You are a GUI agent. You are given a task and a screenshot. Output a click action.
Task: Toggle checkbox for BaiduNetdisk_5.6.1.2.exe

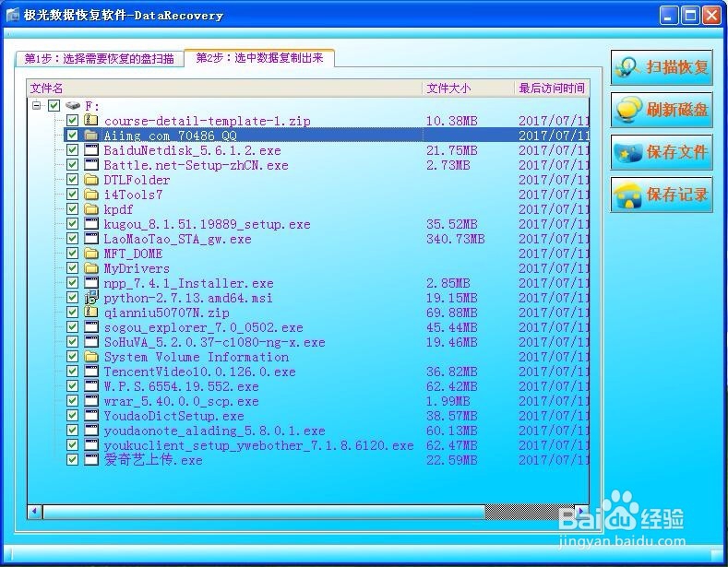pyautogui.click(x=72, y=150)
